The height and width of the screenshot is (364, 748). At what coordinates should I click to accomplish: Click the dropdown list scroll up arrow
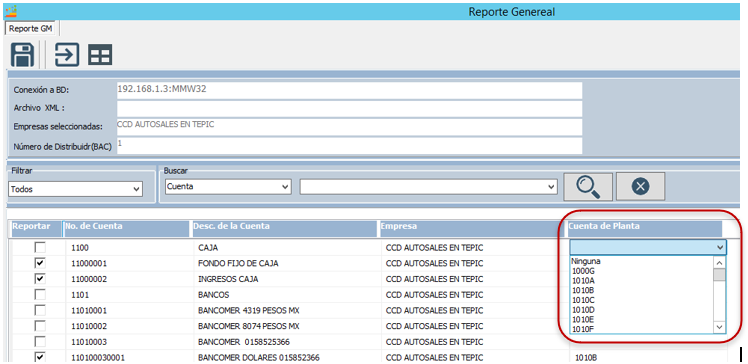(x=719, y=263)
